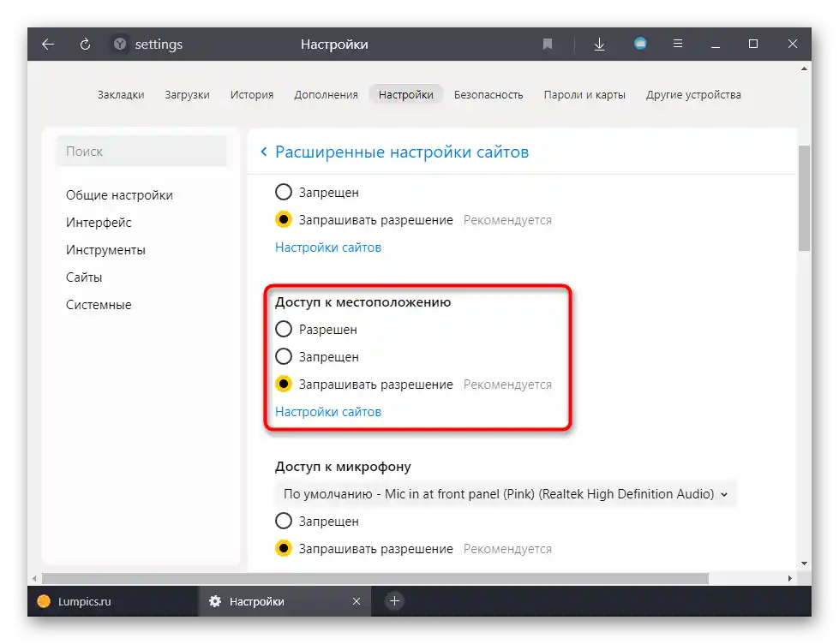839x644 pixels.
Task: Go to Системные in the sidebar
Action: point(99,305)
